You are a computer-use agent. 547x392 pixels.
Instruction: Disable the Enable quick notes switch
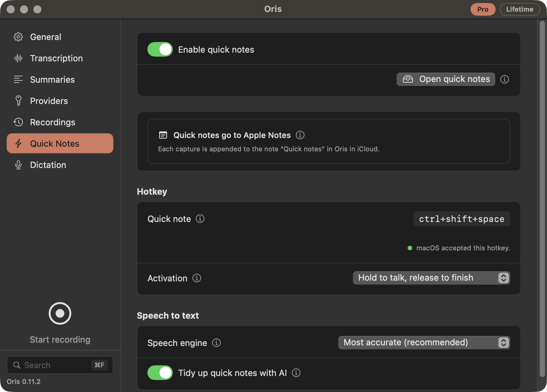[x=160, y=49]
